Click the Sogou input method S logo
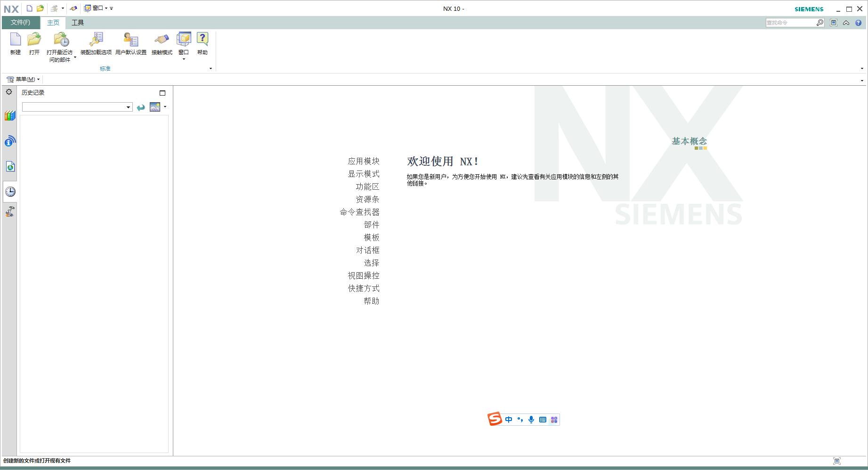The height and width of the screenshot is (470, 868). [x=495, y=419]
